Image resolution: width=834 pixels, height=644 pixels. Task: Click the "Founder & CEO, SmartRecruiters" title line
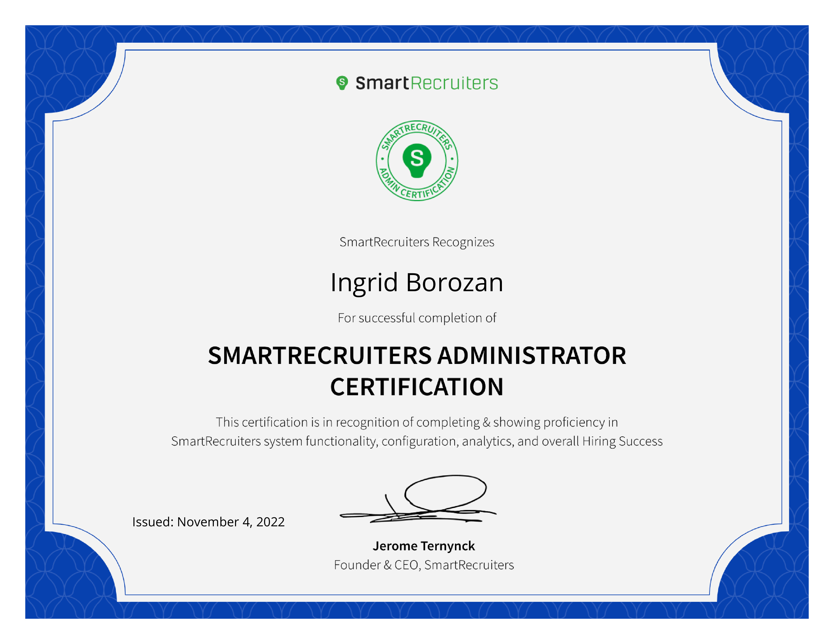pyautogui.click(x=424, y=565)
